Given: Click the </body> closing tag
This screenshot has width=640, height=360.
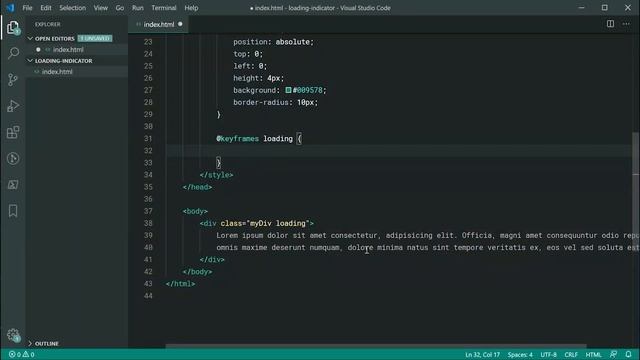Looking at the screenshot, I should (x=197, y=272).
